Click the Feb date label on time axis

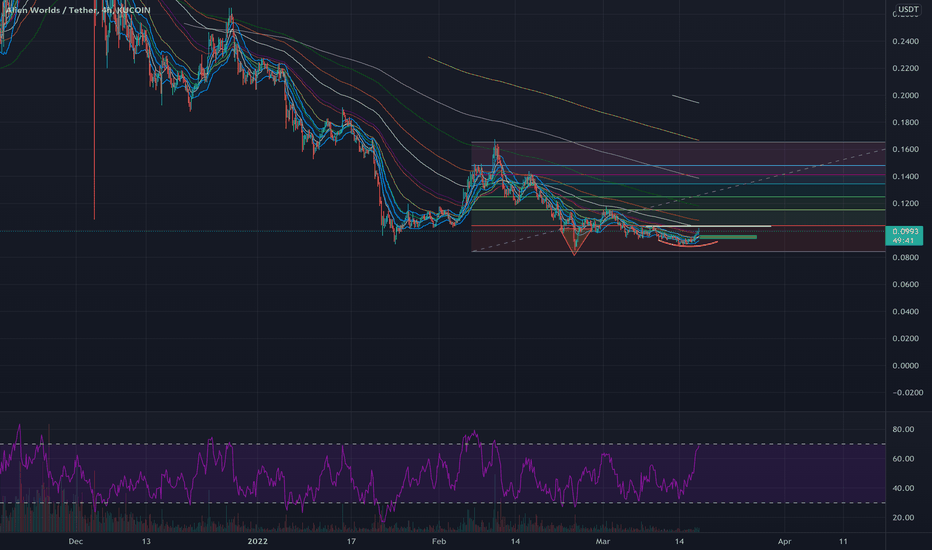click(x=439, y=541)
